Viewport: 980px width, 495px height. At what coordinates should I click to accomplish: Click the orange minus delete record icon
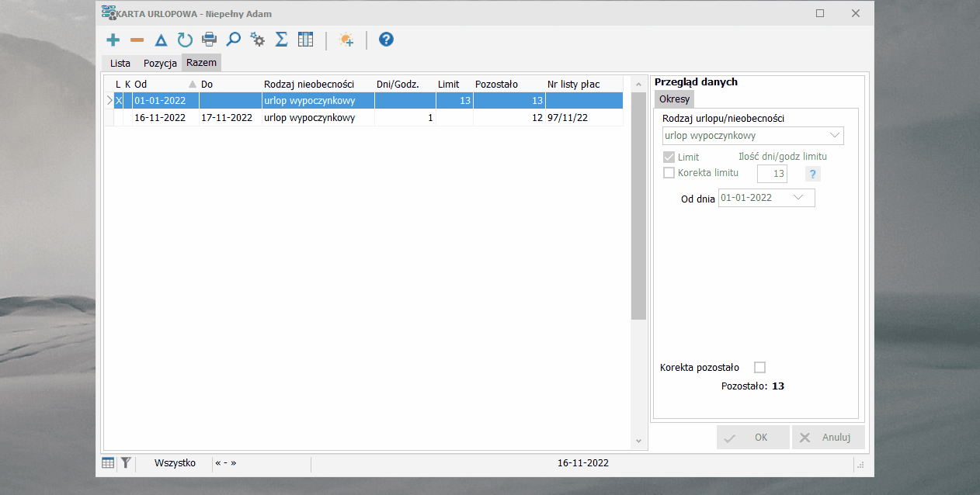[x=137, y=40]
